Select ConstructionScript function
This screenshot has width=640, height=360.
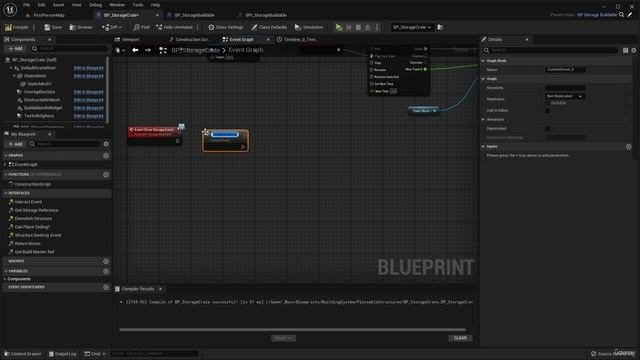pyautogui.click(x=33, y=184)
